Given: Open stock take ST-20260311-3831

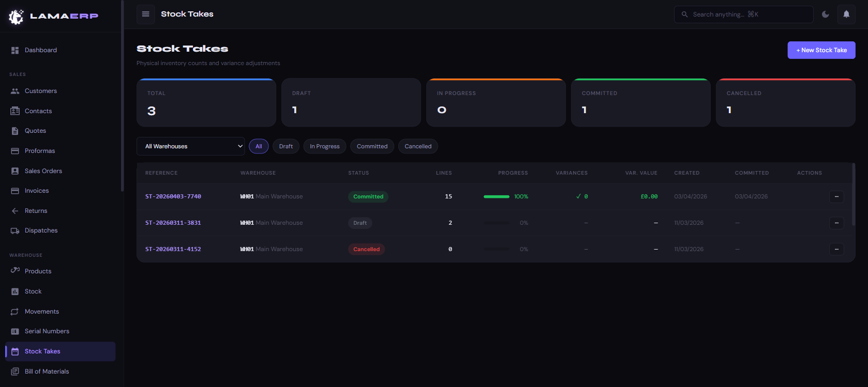Looking at the screenshot, I should point(173,223).
